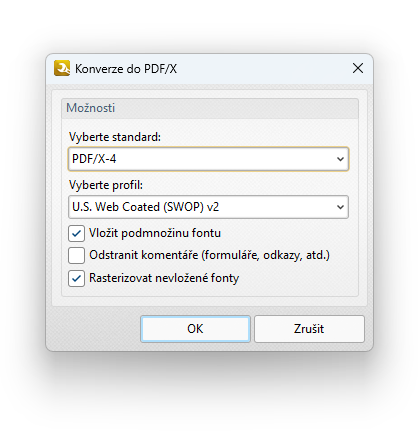Click the PDF-XChange app icon in title bar
Image resolution: width=418 pixels, height=434 pixels.
(x=62, y=68)
